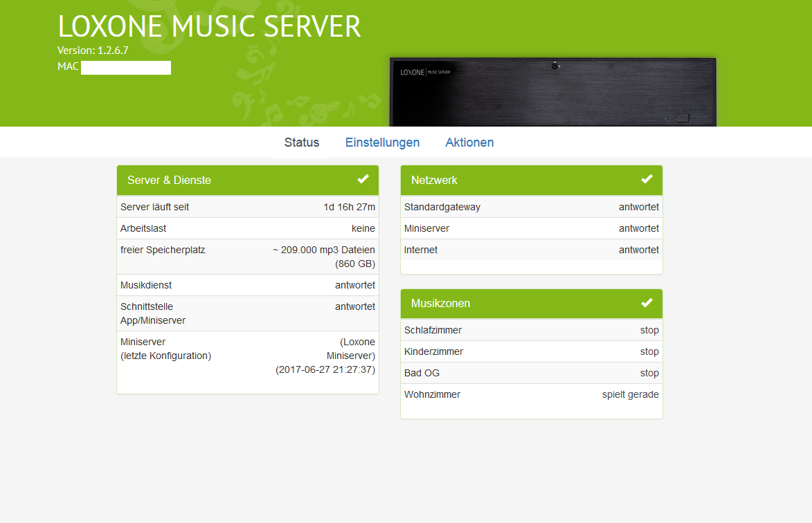The image size is (812, 523).
Task: Click the Musikdienst row label
Action: [146, 285]
